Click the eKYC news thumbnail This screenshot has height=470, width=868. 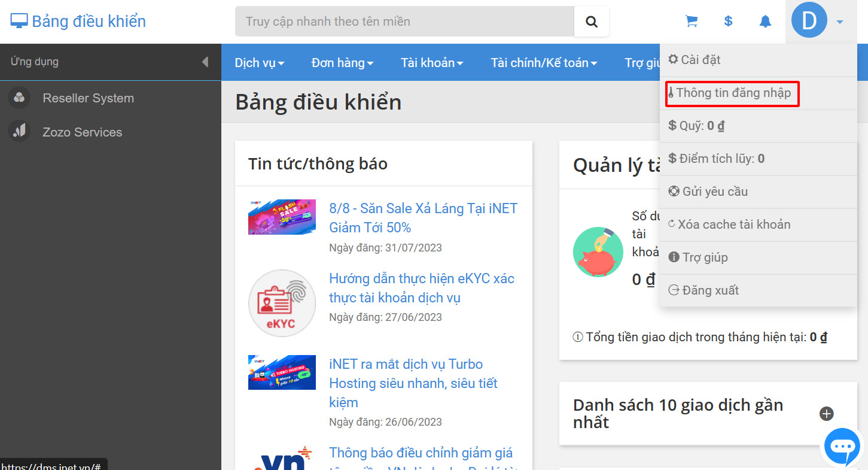[282, 303]
